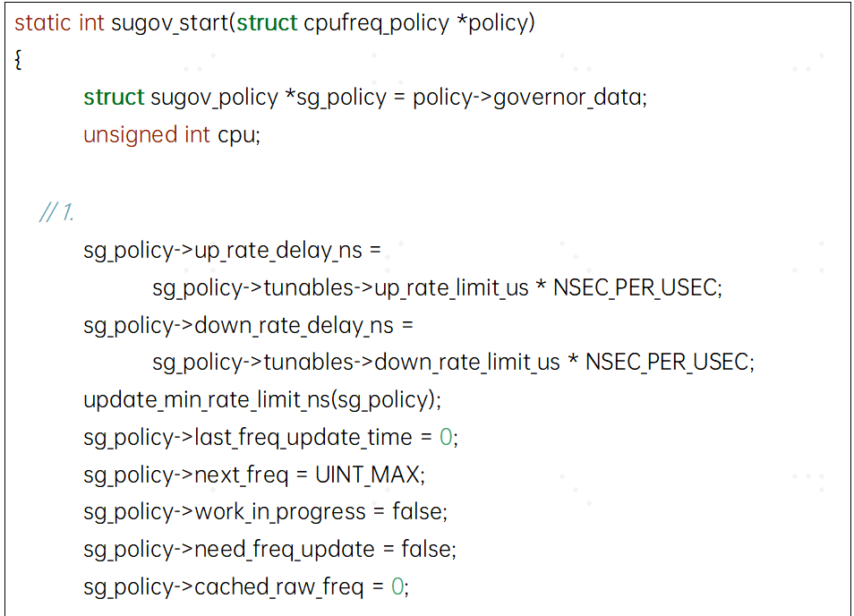Click the opening curly brace
This screenshot has height=616, width=854.
18,59
